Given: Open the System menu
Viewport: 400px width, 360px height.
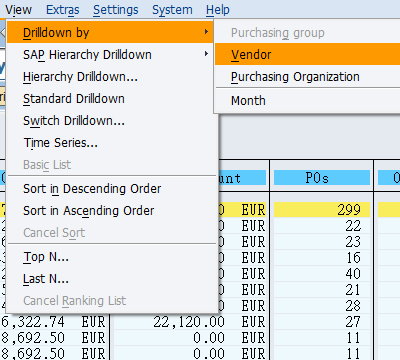Looking at the screenshot, I should pyautogui.click(x=172, y=10).
